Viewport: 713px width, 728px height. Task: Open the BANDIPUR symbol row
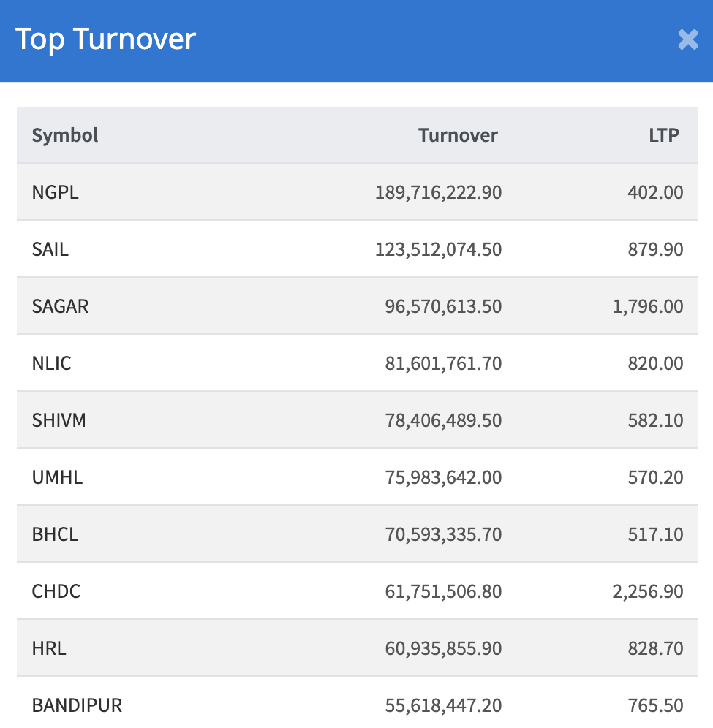pyautogui.click(x=77, y=705)
